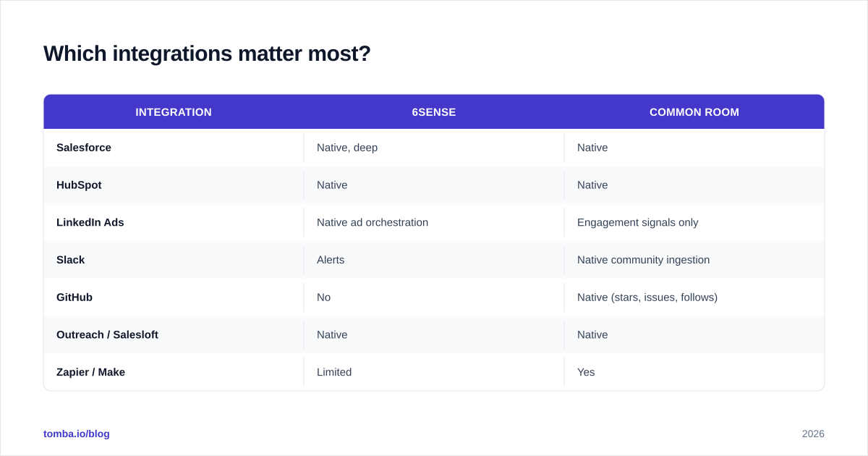Click the HubSpot row label
The height and width of the screenshot is (456, 868).
79,185
